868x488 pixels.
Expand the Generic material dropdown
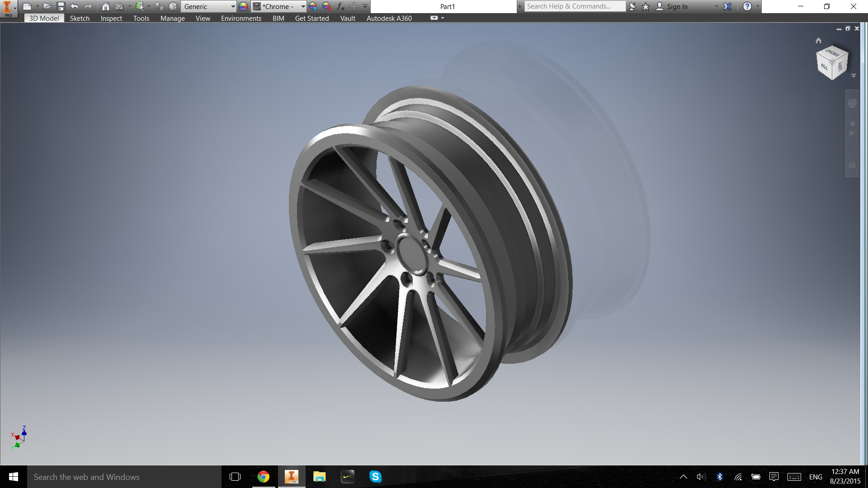(x=233, y=6)
